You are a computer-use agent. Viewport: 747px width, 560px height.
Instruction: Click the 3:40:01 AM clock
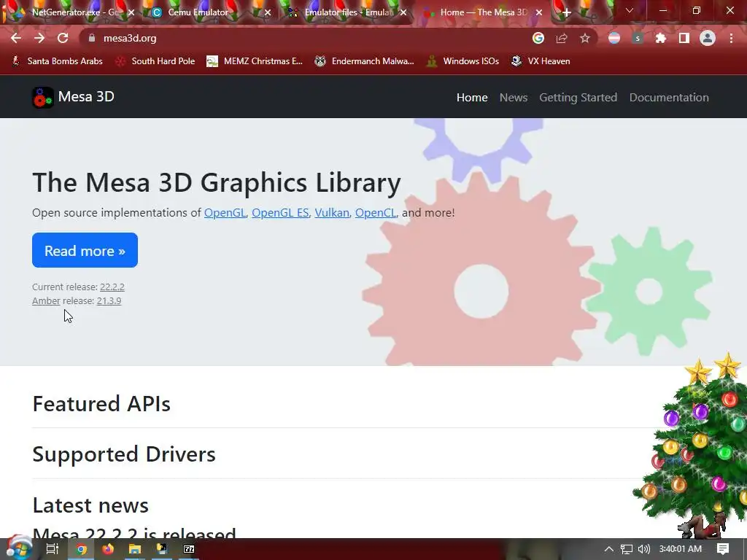click(x=681, y=549)
